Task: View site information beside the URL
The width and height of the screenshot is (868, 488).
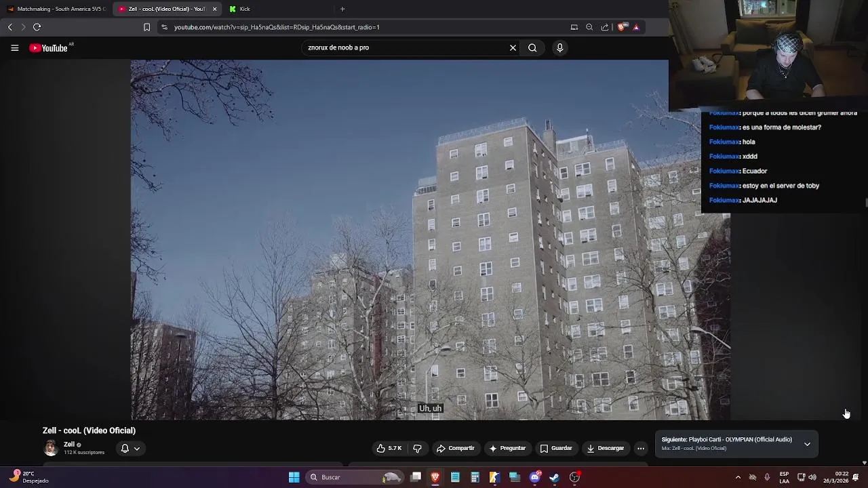Action: 163,27
